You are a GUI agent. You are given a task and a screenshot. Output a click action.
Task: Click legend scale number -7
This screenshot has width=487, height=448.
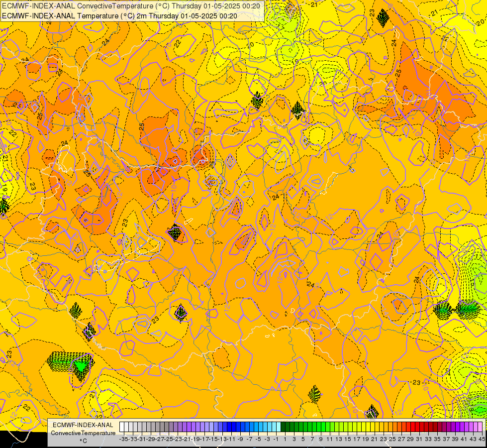pos(249,439)
